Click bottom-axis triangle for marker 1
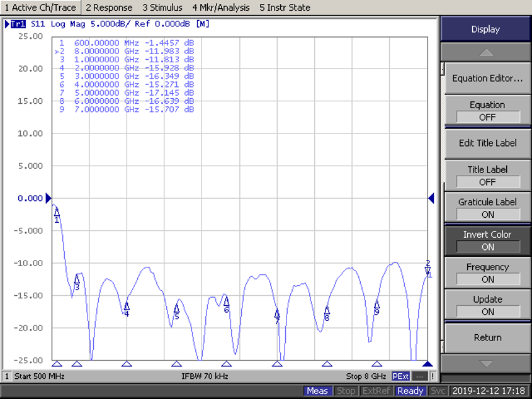The height and width of the screenshot is (399, 532). point(57,364)
